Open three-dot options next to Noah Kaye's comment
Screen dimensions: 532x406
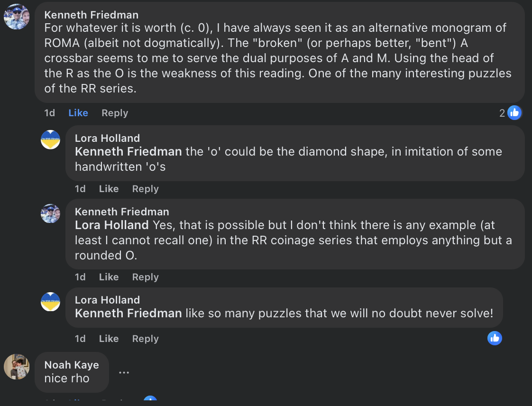click(124, 372)
